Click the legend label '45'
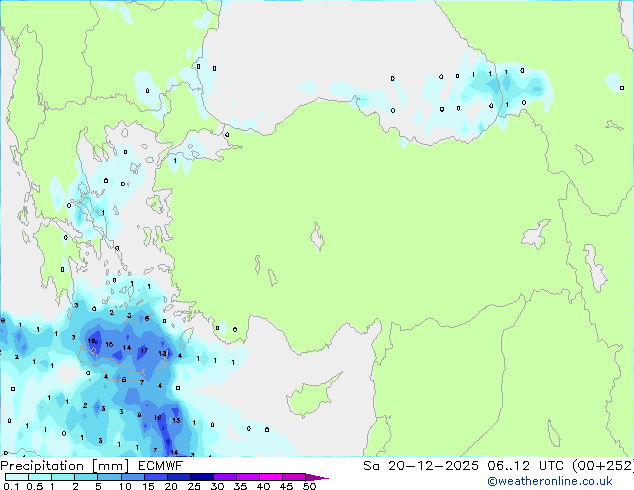This screenshot has height=490, width=634. coord(286,486)
